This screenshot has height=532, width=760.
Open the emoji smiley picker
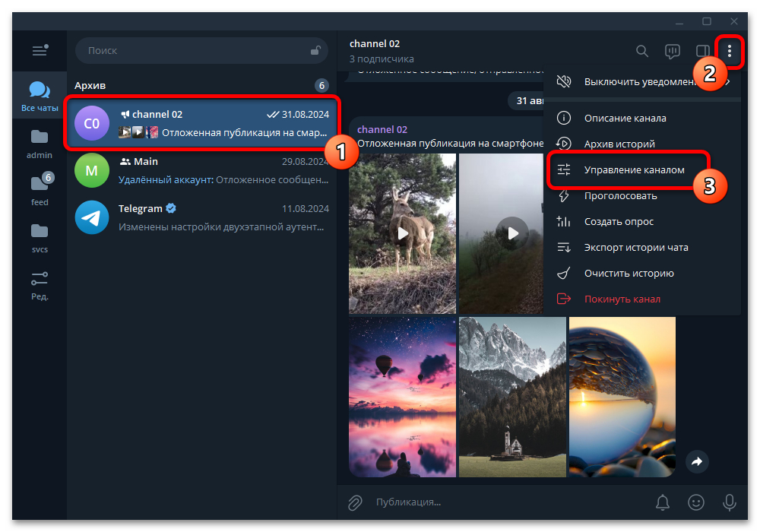coord(696,502)
